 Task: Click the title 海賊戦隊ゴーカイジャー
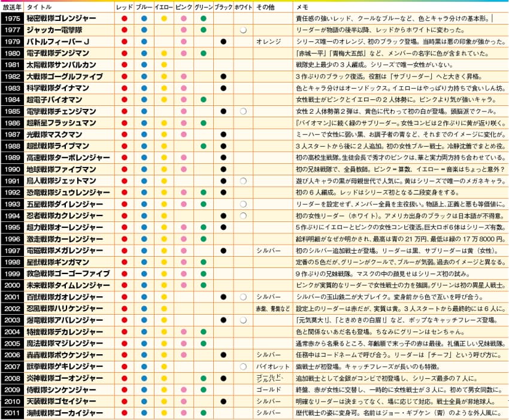tap(65, 413)
